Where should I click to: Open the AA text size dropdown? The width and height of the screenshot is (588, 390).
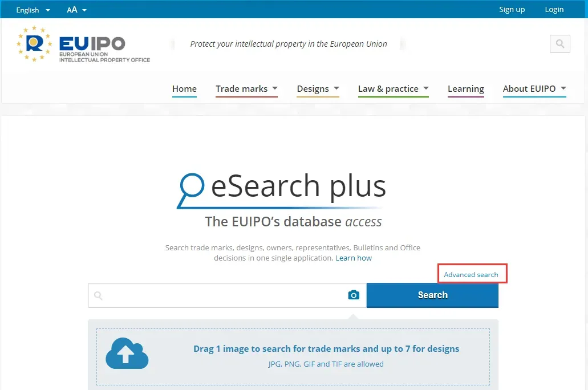click(x=76, y=10)
